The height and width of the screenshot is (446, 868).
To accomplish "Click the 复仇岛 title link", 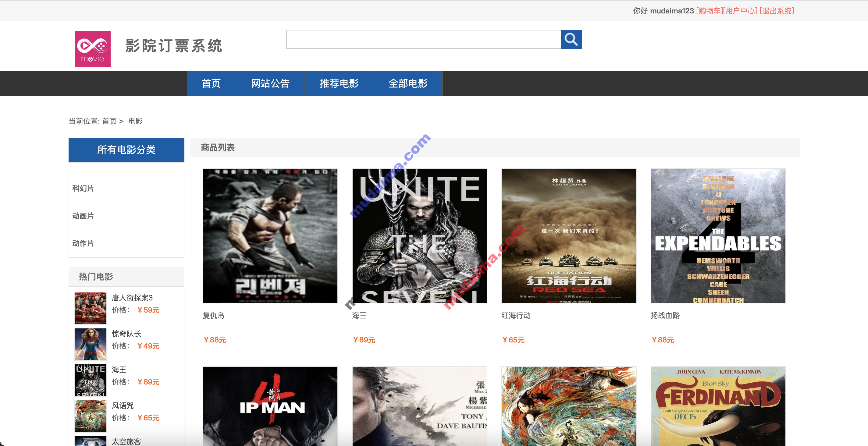I will (213, 315).
